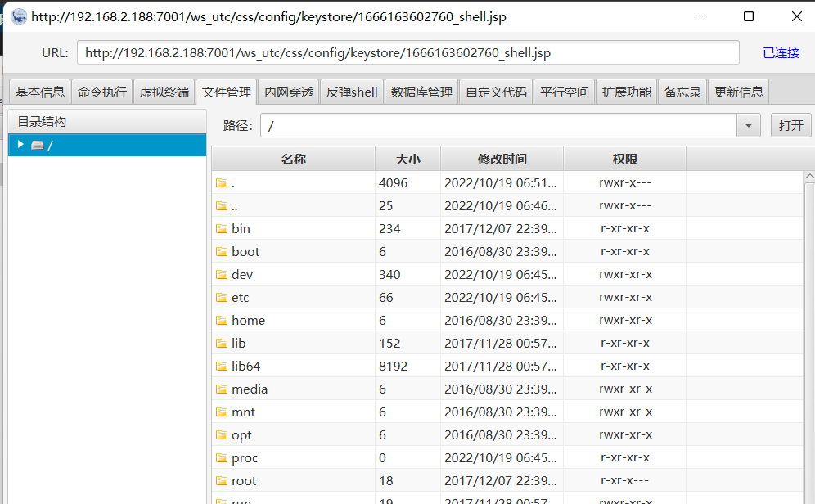The width and height of the screenshot is (815, 504).
Task: Sort by the 名称 column header
Action: click(294, 159)
